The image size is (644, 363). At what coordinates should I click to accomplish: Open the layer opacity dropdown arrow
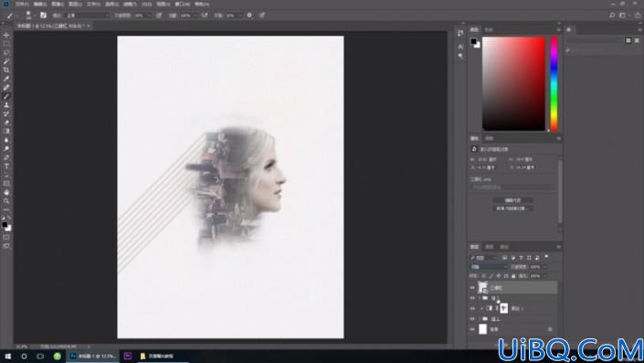[x=544, y=267]
